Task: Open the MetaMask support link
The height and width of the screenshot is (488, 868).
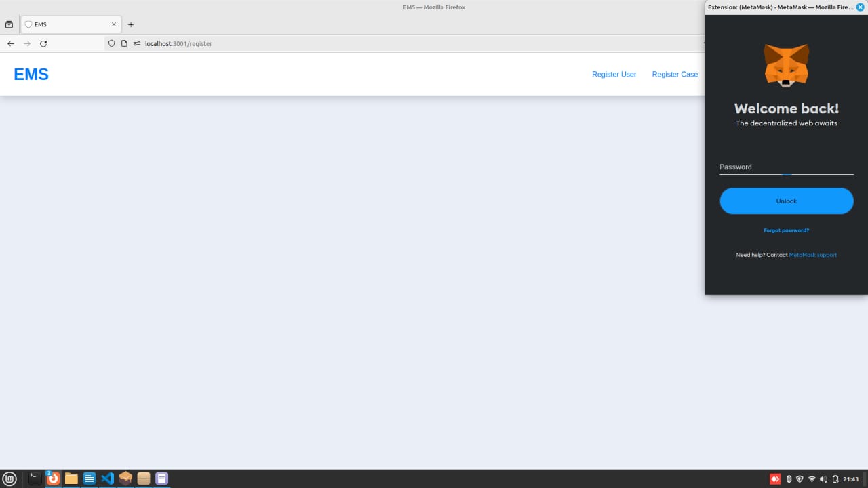Action: 813,255
